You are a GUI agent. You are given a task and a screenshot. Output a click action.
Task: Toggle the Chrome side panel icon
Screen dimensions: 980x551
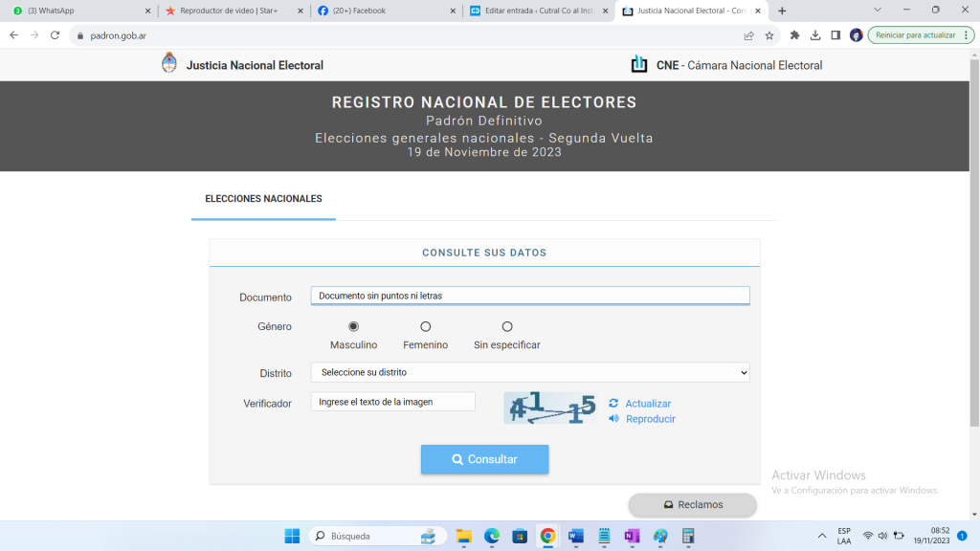pos(835,35)
